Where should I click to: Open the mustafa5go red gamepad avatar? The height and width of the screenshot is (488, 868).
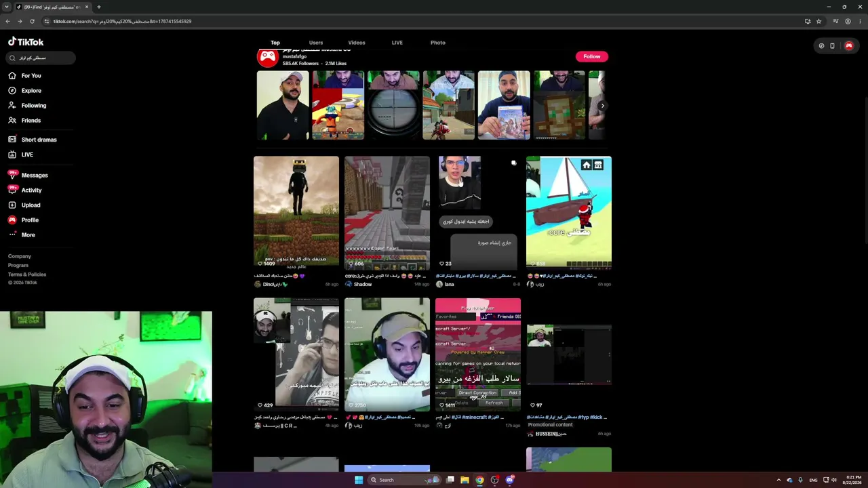coord(268,57)
